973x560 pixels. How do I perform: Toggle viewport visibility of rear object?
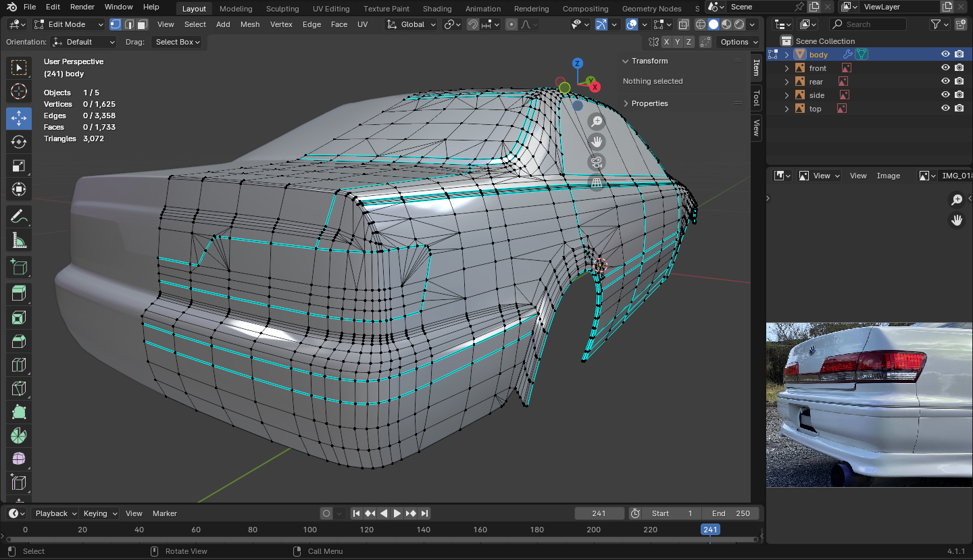point(945,82)
